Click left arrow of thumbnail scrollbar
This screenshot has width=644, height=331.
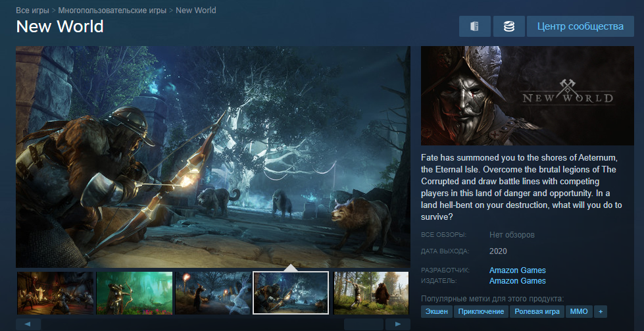(x=28, y=324)
